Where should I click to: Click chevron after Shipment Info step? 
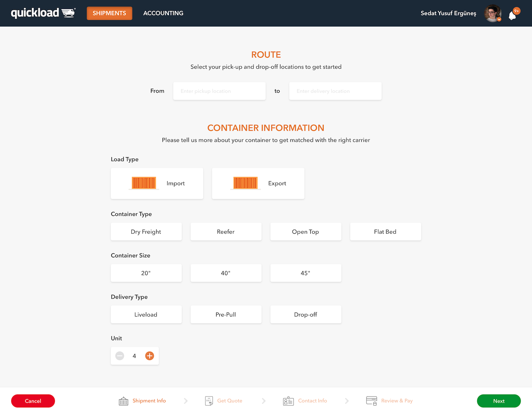tap(186, 401)
